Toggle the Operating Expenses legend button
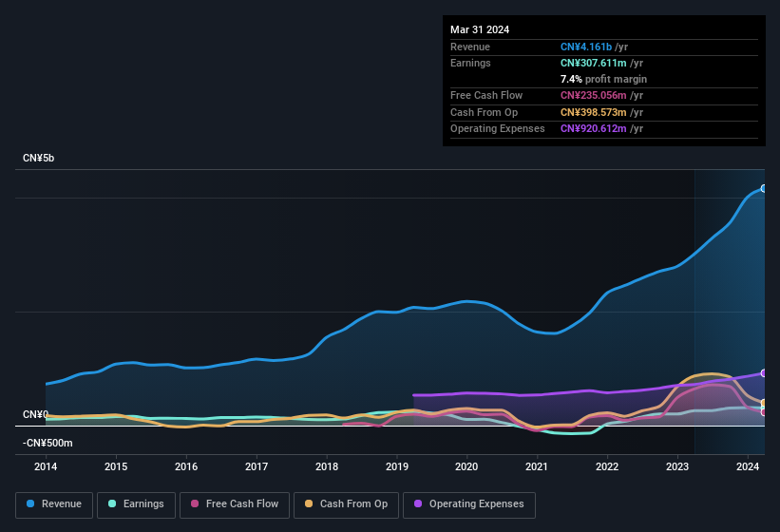780x532 pixels. point(469,504)
